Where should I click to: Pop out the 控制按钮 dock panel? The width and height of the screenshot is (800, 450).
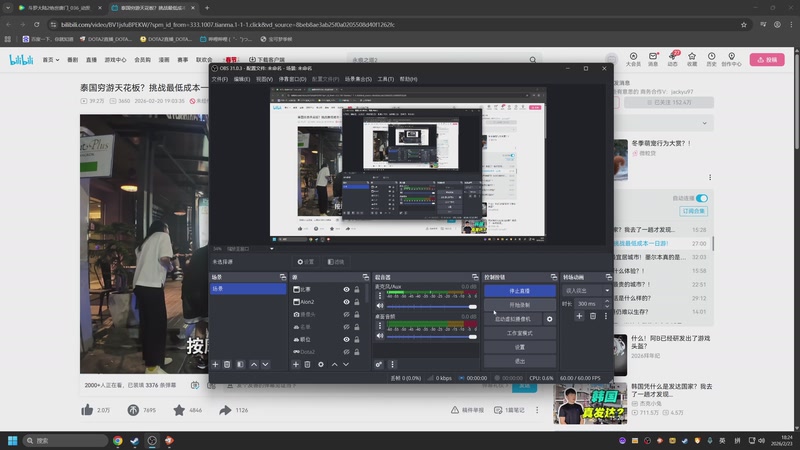coord(554,277)
